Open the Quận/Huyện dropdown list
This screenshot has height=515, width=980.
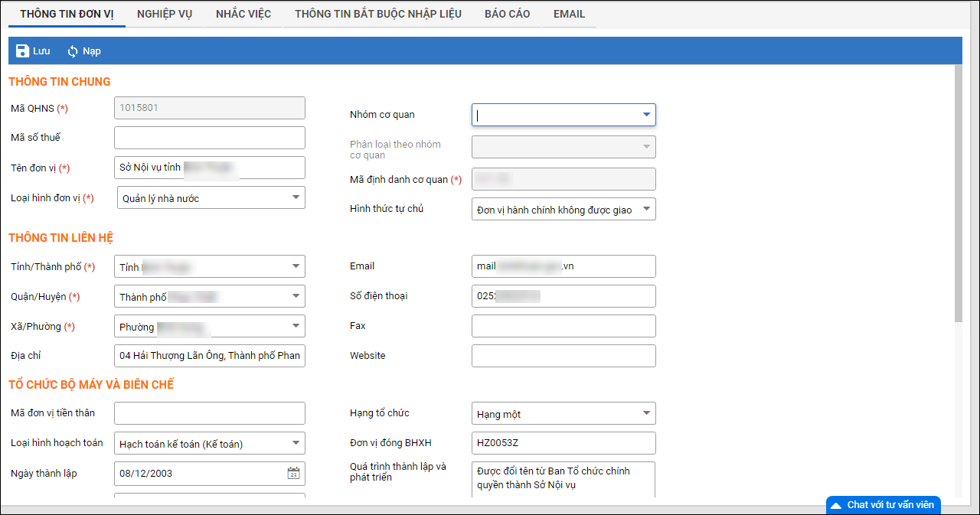(x=296, y=296)
